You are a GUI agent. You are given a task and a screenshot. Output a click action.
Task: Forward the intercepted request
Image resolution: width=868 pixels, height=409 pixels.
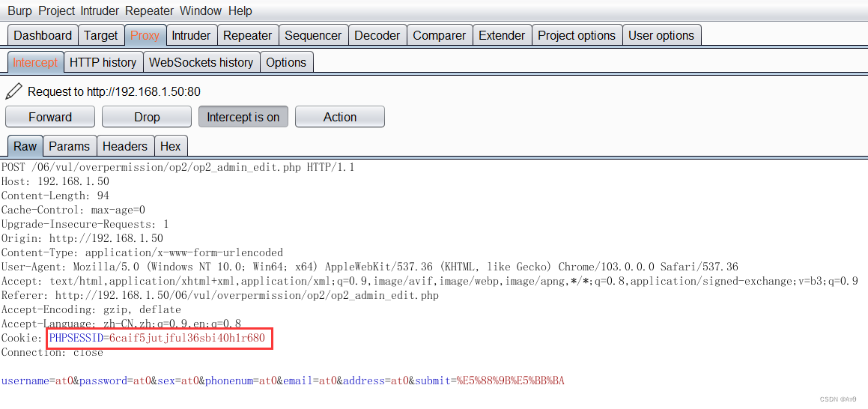[50, 117]
